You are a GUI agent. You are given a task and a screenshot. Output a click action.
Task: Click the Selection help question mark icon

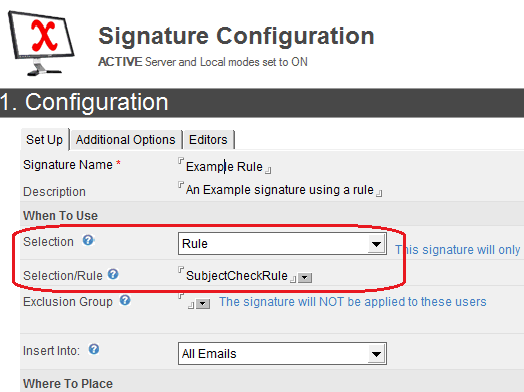coord(88,240)
